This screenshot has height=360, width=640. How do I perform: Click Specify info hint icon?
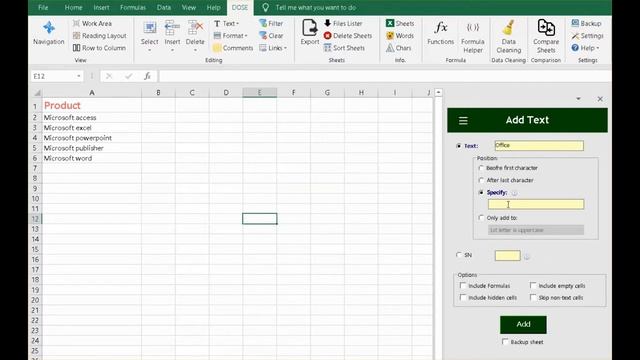click(514, 193)
